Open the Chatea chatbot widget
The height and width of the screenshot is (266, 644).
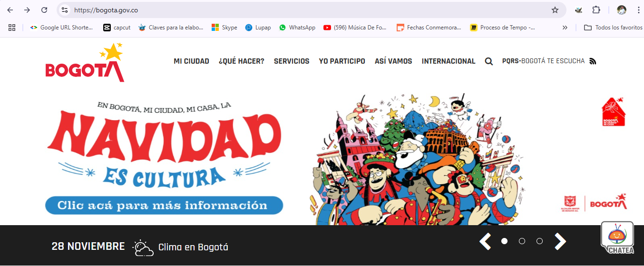coord(617,238)
